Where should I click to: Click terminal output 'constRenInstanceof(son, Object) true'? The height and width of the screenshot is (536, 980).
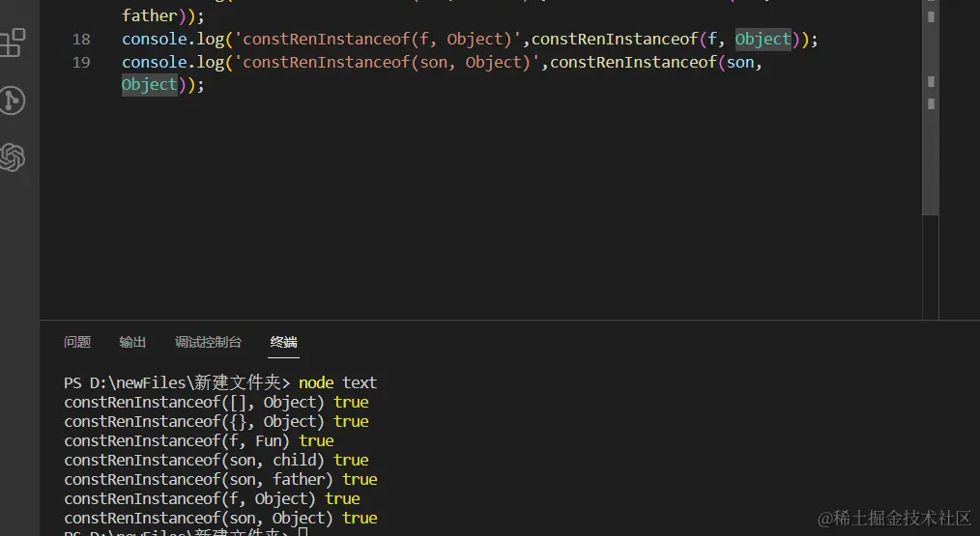pyautogui.click(x=220, y=518)
